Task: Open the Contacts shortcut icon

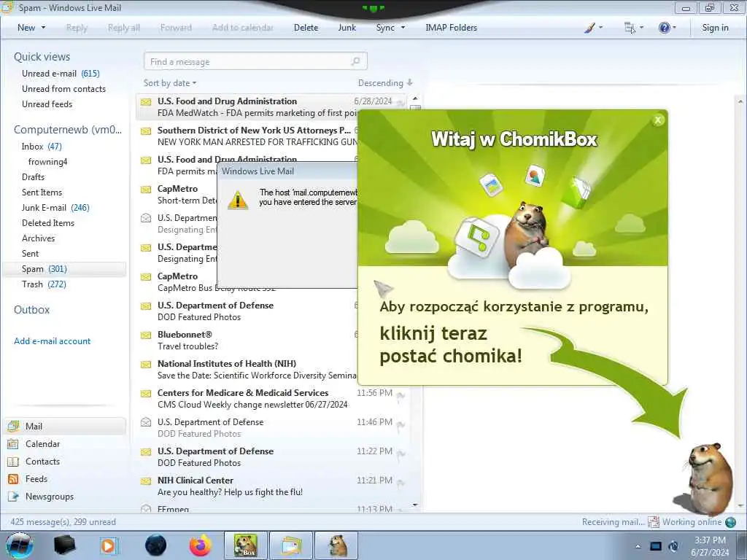Action: (13, 462)
